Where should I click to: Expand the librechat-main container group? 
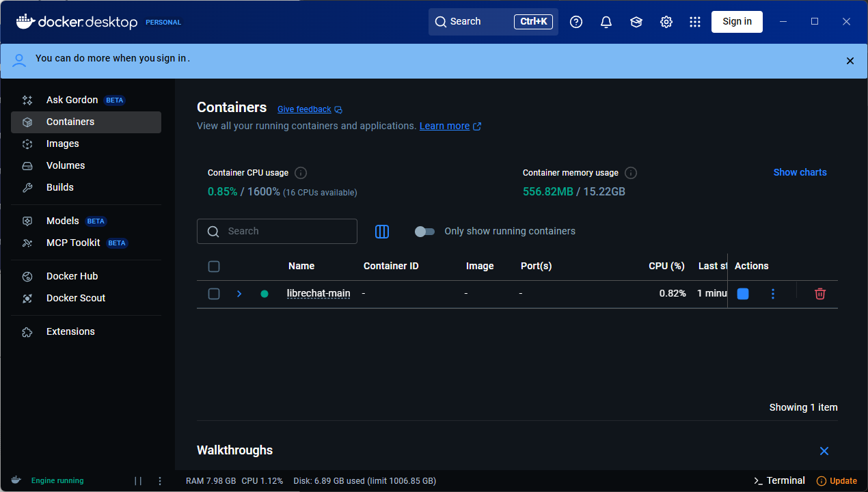tap(239, 294)
